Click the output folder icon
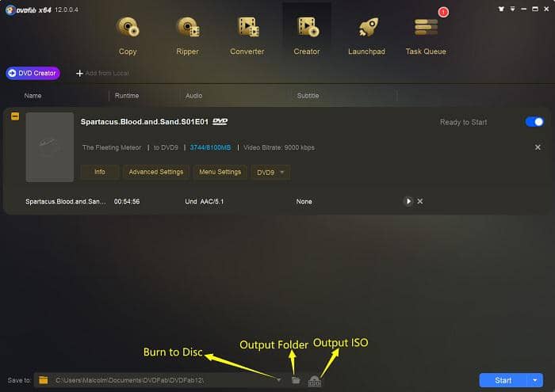 [296, 380]
